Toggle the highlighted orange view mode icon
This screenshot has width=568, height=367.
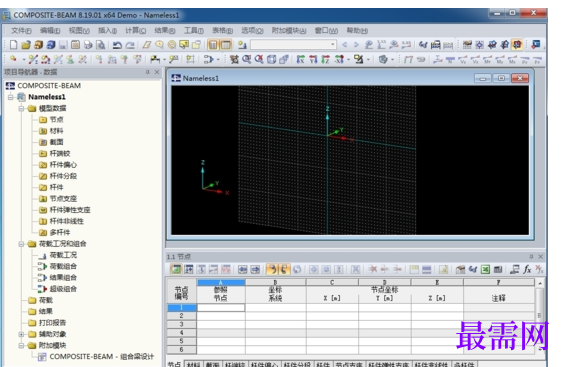517,45
